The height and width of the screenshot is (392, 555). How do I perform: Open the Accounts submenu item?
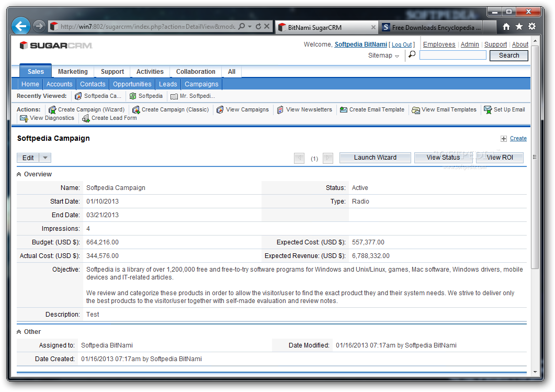coord(59,84)
